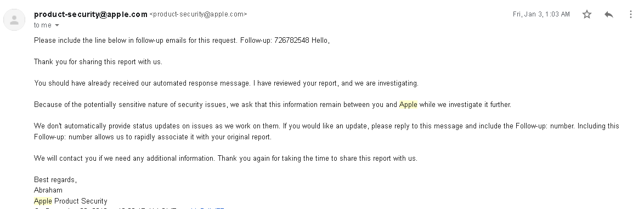Click the bold sender name product-security@apple.com
This screenshot has height=209, width=644.
pos(91,14)
